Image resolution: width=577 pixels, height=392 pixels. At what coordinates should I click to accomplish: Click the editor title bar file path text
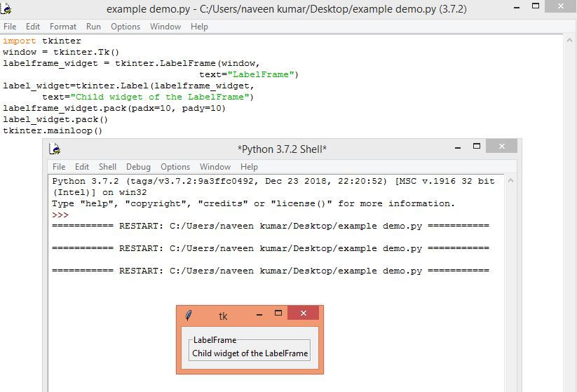pyautogui.click(x=287, y=8)
